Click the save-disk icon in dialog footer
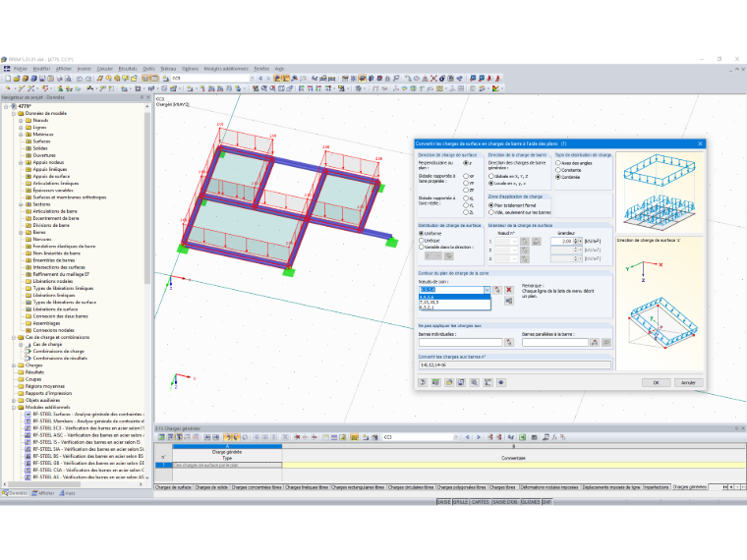This screenshot has width=747, height=560. click(461, 382)
